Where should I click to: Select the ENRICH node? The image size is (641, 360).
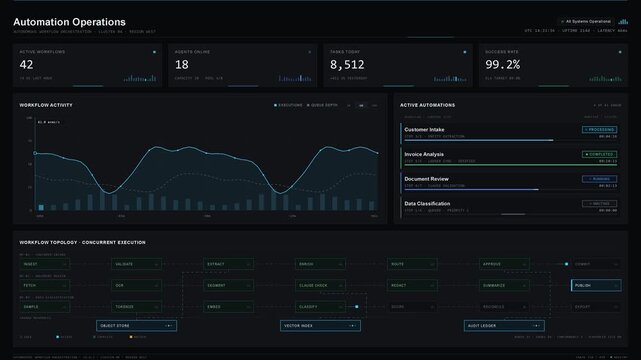(x=320, y=264)
